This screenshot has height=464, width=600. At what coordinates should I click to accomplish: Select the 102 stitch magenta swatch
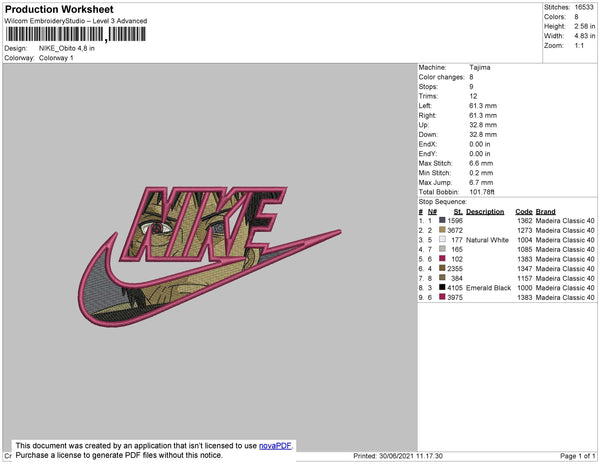442,258
